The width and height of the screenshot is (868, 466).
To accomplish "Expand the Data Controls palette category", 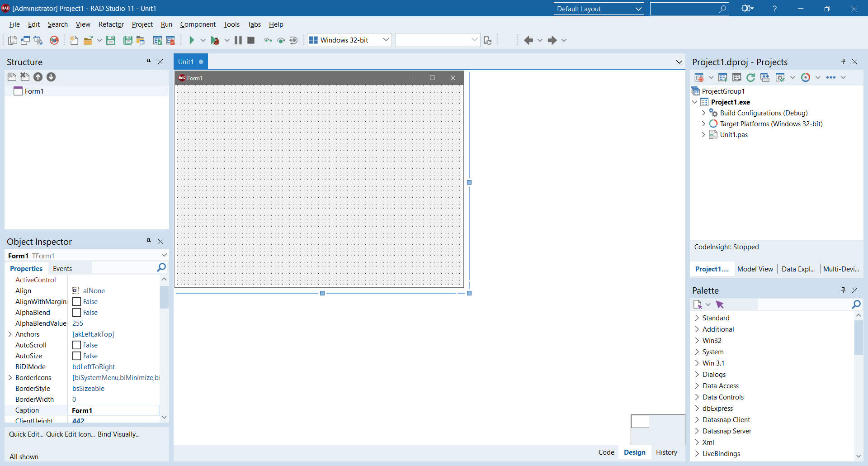I will (697, 397).
